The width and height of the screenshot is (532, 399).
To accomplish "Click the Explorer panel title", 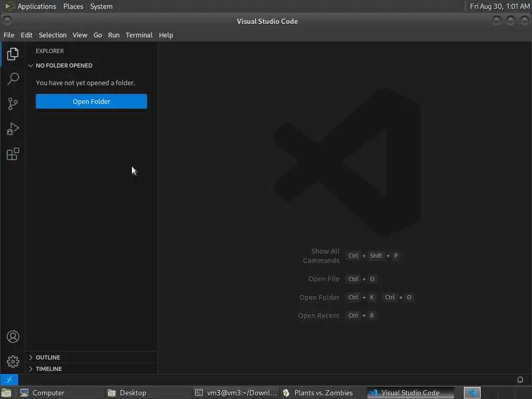I will tap(50, 51).
